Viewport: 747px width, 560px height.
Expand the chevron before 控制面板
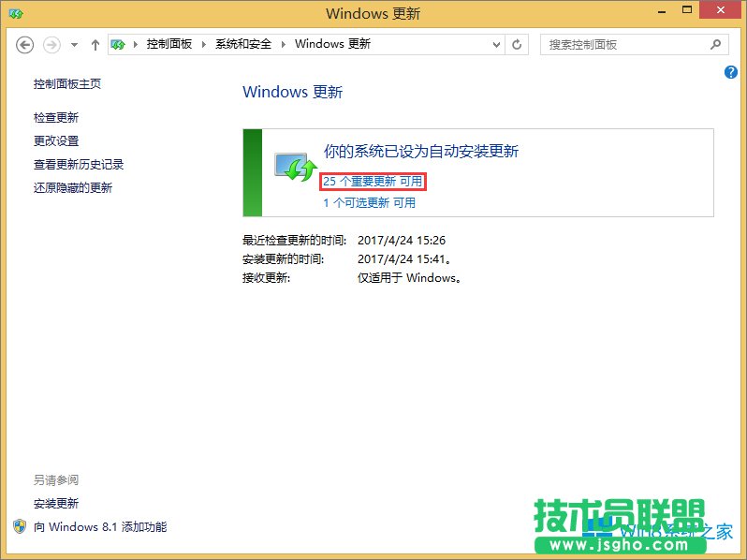pos(136,44)
